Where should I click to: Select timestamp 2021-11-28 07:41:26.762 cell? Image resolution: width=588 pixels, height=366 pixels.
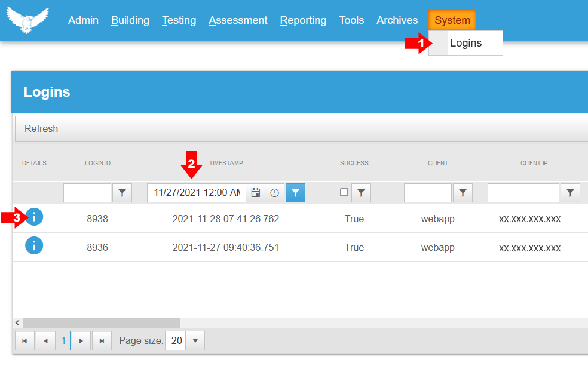(x=226, y=219)
